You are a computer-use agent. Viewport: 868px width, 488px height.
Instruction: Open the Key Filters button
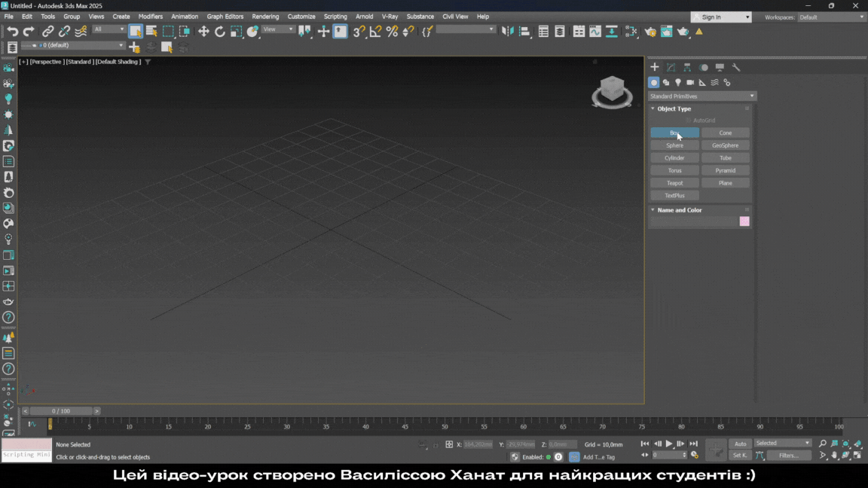pyautogui.click(x=789, y=456)
